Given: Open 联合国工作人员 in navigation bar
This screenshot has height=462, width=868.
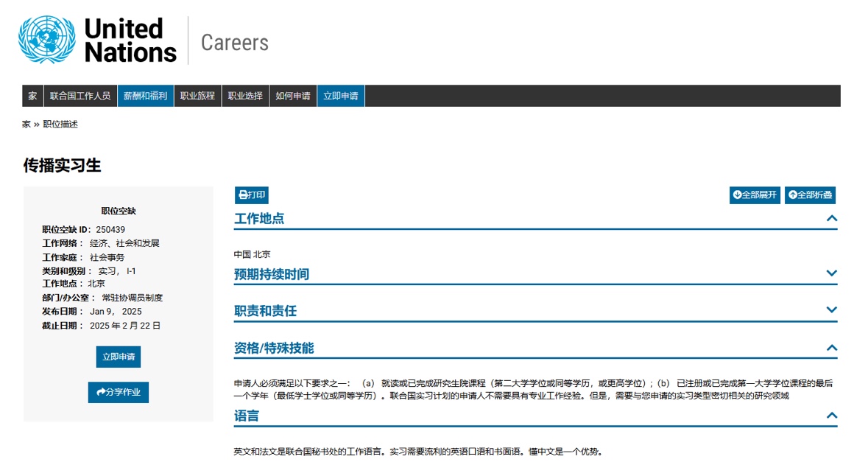Looking at the screenshot, I should (80, 96).
